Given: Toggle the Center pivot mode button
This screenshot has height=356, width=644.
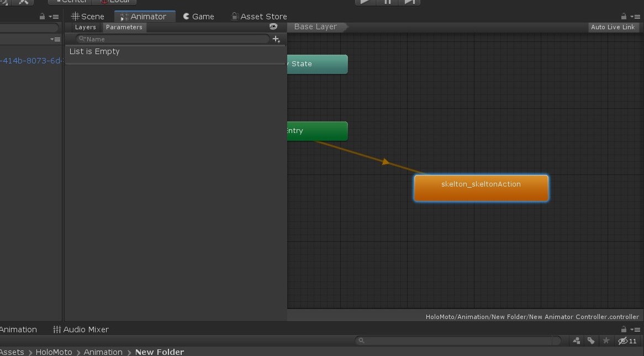Looking at the screenshot, I should 70,2.
